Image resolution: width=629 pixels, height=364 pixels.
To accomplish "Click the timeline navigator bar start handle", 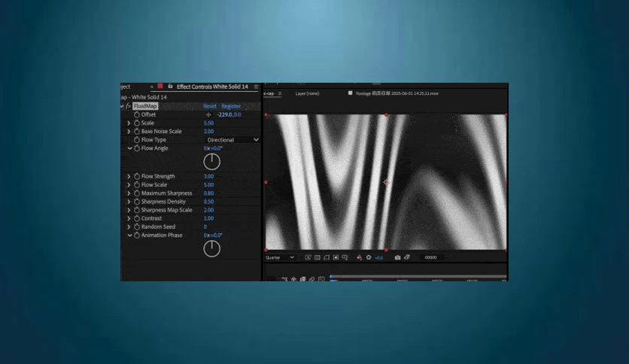I will click(331, 276).
